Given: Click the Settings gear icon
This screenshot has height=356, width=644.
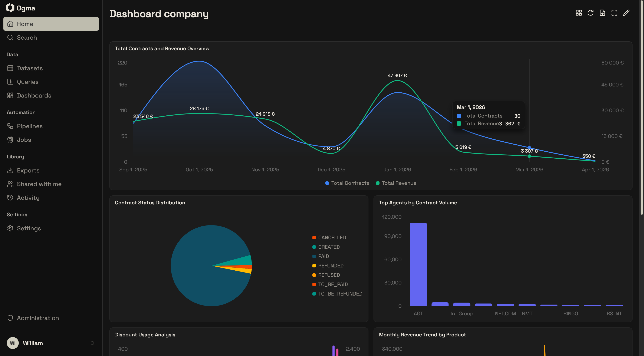Looking at the screenshot, I should click(10, 228).
